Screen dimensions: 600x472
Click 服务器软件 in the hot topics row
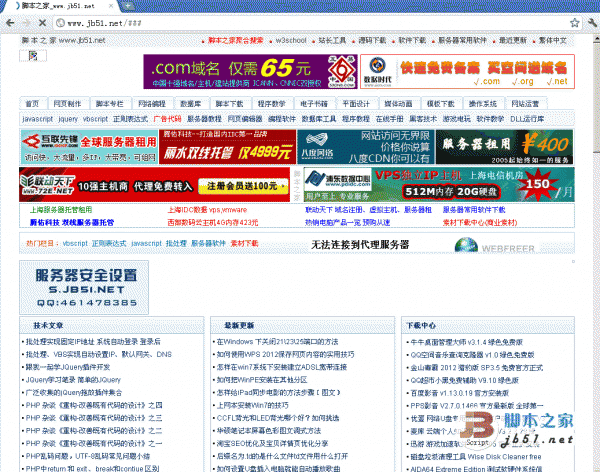209,243
